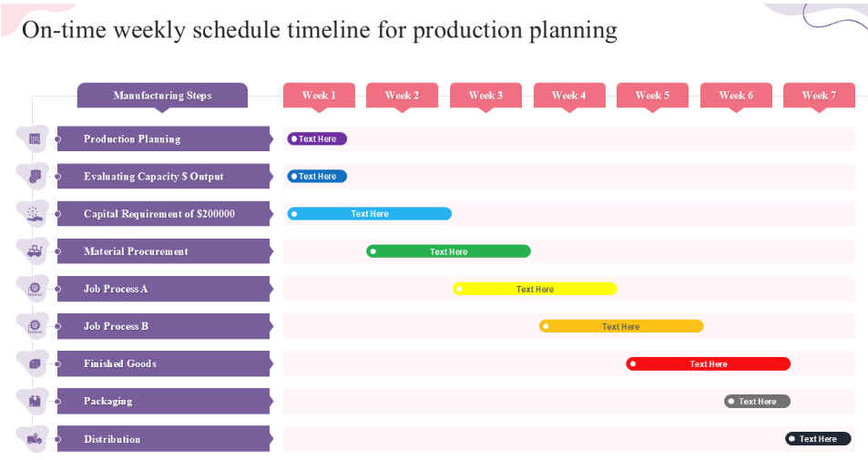Click the red Finished Goods timeline bar
This screenshot has width=868, height=460.
point(708,363)
